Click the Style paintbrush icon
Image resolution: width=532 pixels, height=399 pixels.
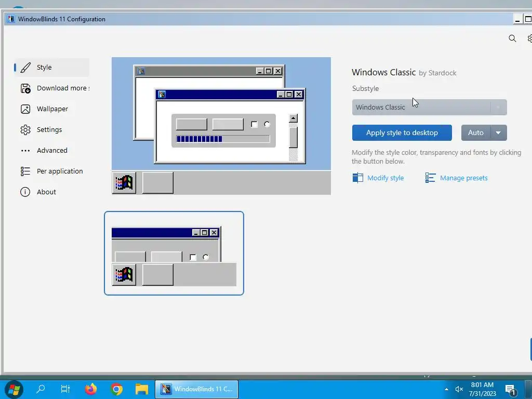coord(25,68)
